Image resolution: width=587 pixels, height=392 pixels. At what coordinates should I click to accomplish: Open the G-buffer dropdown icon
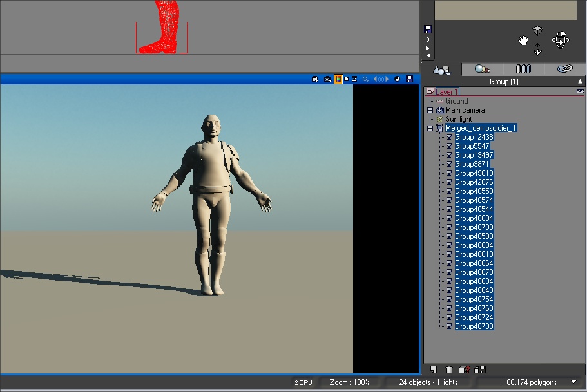[365, 79]
